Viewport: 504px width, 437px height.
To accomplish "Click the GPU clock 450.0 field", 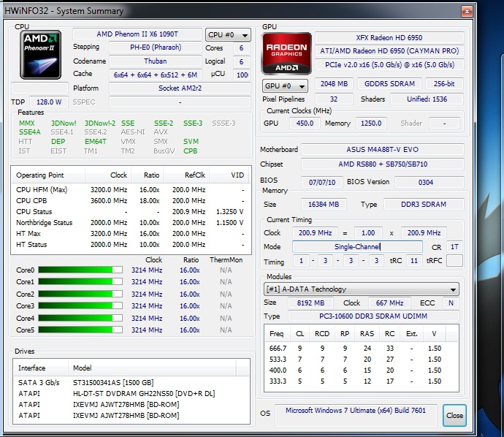I will point(305,123).
